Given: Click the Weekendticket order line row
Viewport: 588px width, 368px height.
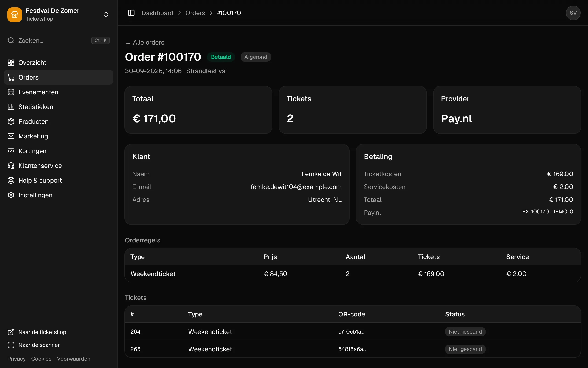Looking at the screenshot, I should point(353,274).
